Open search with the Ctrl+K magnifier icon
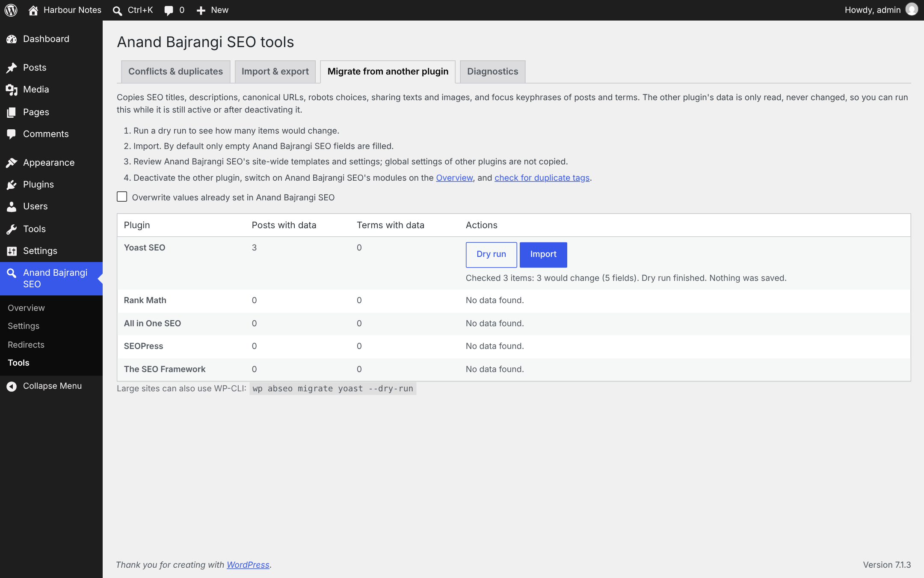 pos(117,10)
